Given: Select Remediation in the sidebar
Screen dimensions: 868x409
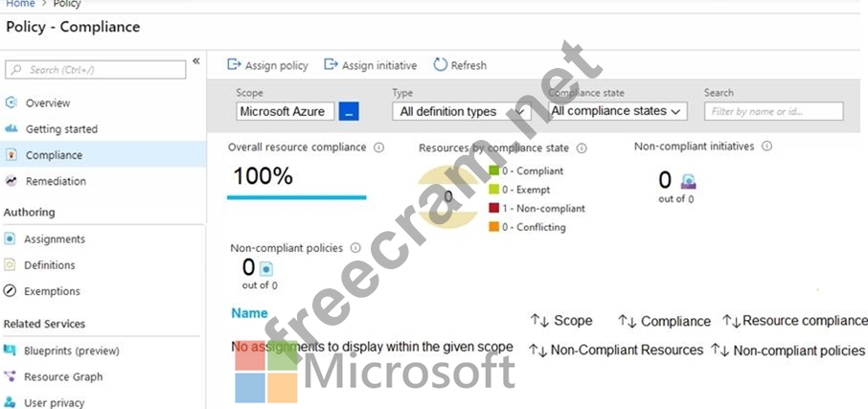Looking at the screenshot, I should pyautogui.click(x=56, y=181).
